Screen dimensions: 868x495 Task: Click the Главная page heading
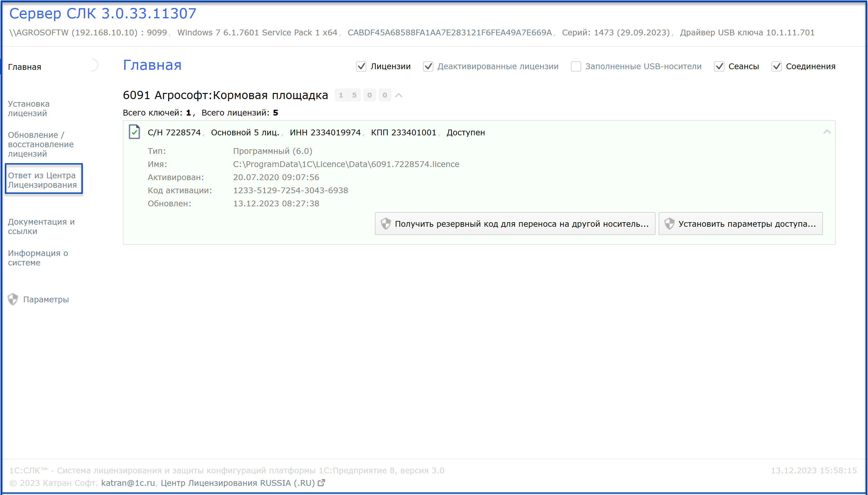pyautogui.click(x=152, y=65)
